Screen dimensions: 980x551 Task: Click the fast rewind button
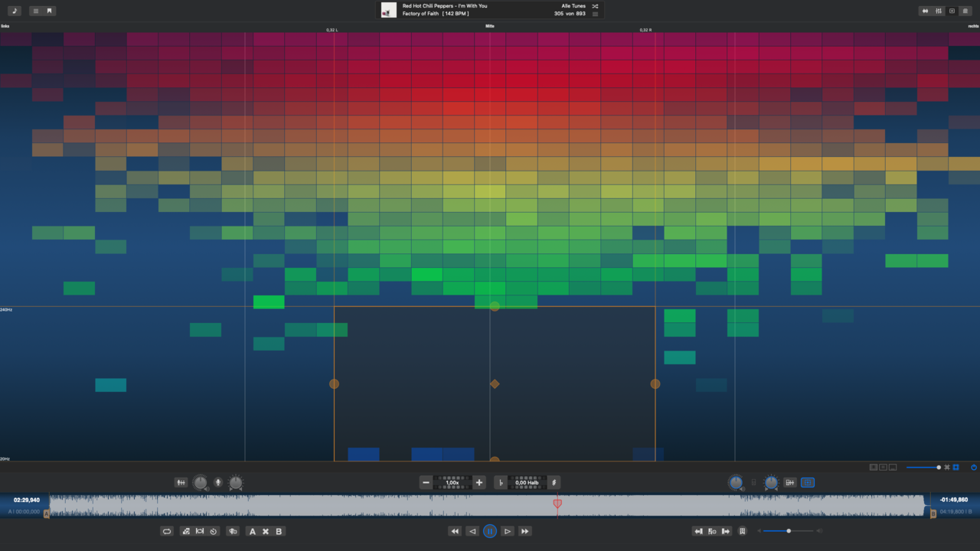pos(454,531)
